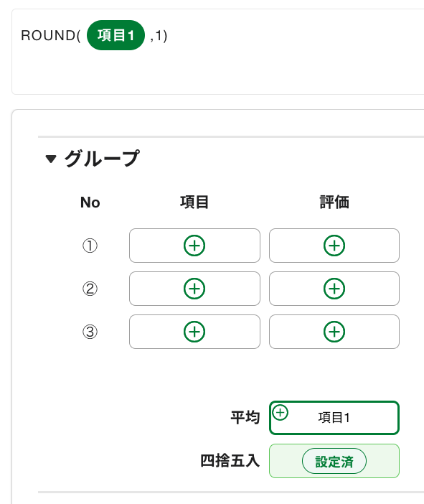Click the 評価 column header
Viewport: 424px width, 504px height.
(334, 202)
